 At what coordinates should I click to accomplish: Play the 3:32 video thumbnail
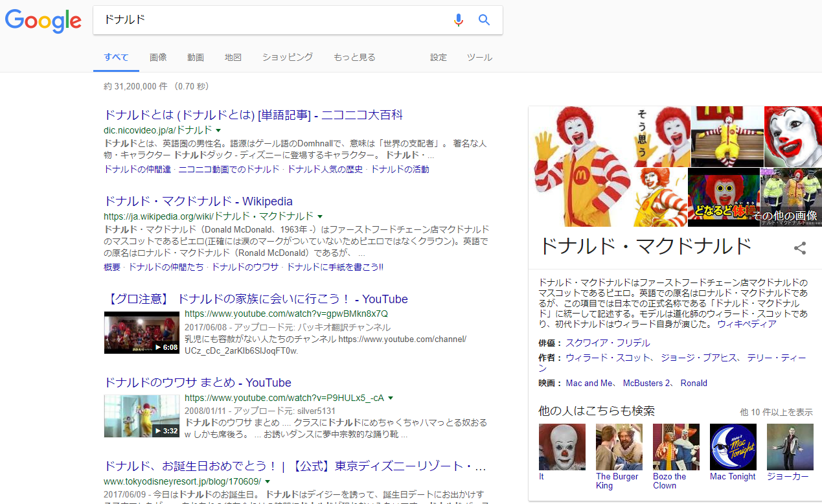click(142, 416)
